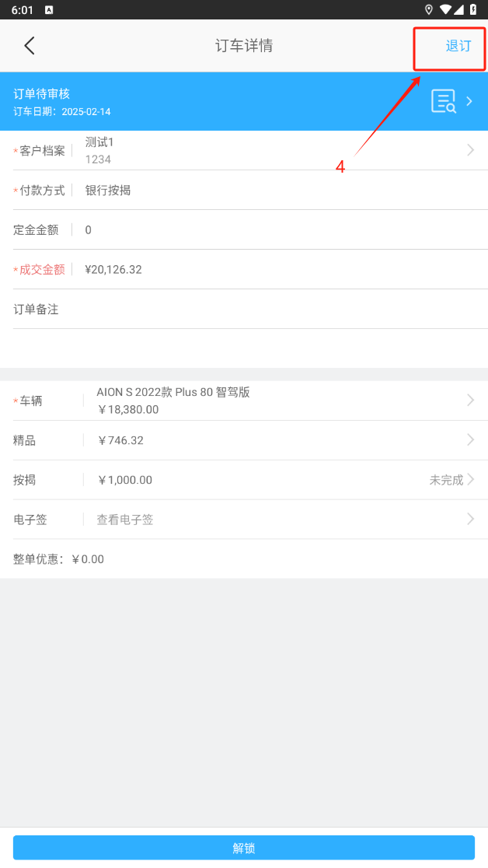This screenshot has width=488, height=868.
Task: Tap the chevron beside the order status icon
Action: pos(469,101)
